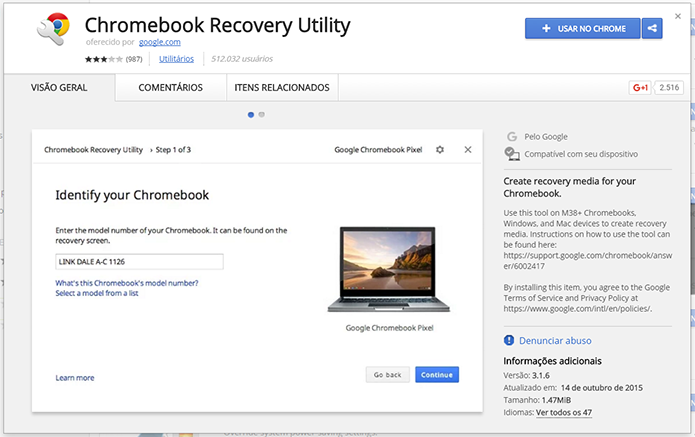695x437 pixels.
Task: Click the compatible device checkmark icon
Action: pyautogui.click(x=512, y=154)
